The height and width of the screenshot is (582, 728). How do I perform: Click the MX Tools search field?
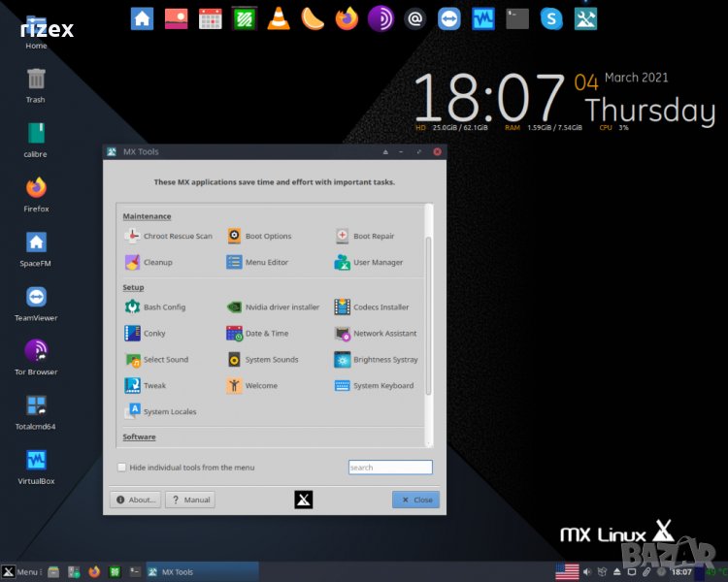(390, 468)
